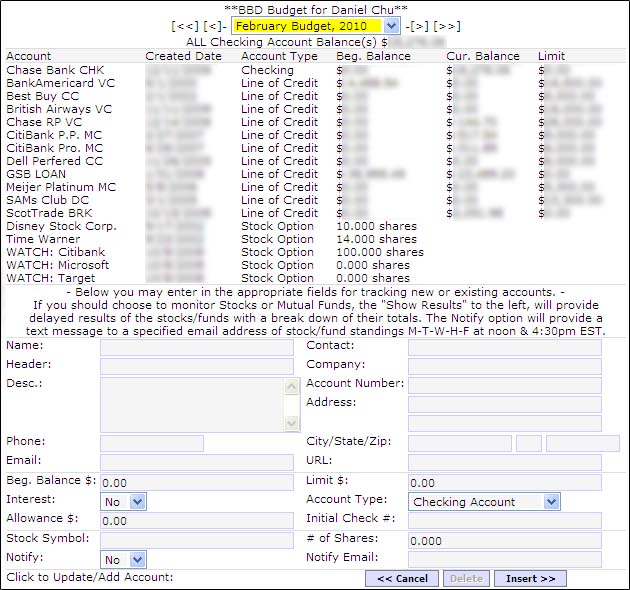This screenshot has width=630, height=590.
Task: Select the SAMs Club DC account
Action: [47, 200]
